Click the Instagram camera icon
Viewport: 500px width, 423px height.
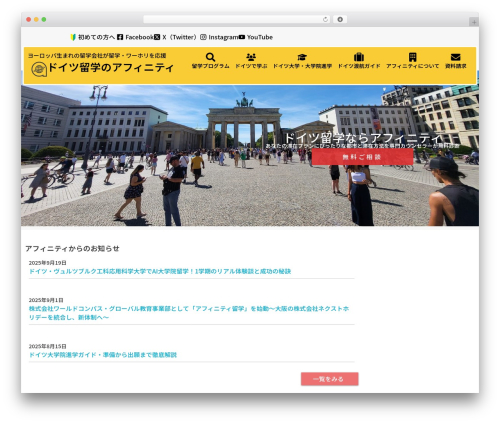pyautogui.click(x=203, y=37)
